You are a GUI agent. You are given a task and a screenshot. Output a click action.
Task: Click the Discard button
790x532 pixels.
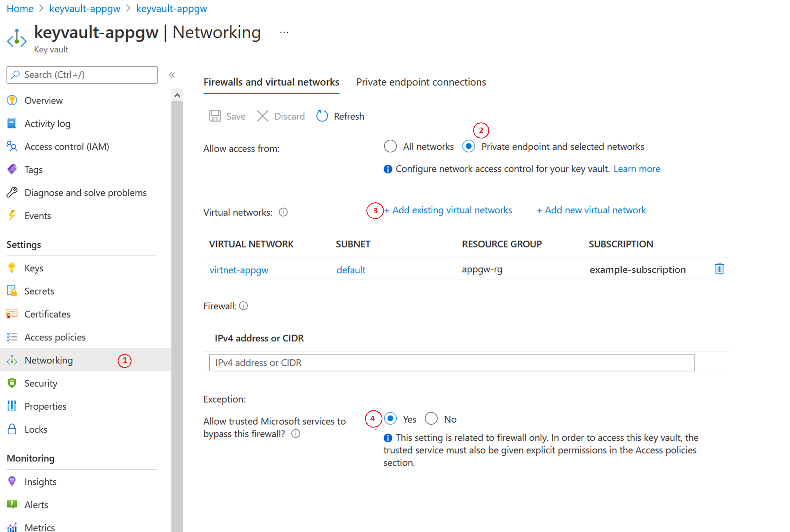pos(281,116)
